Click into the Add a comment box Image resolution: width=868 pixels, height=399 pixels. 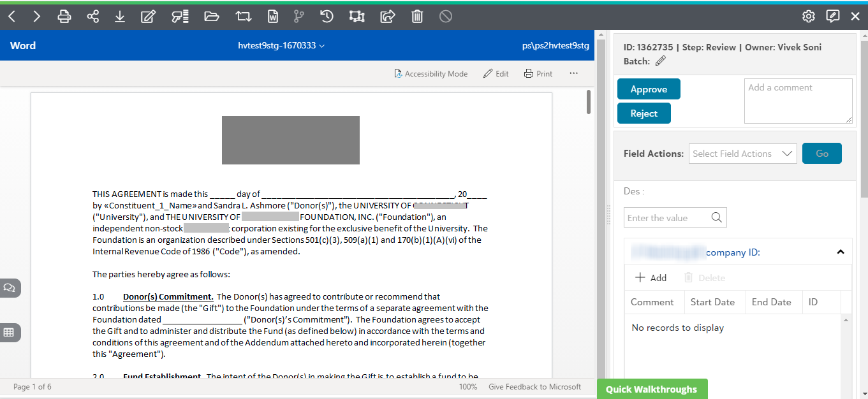click(798, 101)
